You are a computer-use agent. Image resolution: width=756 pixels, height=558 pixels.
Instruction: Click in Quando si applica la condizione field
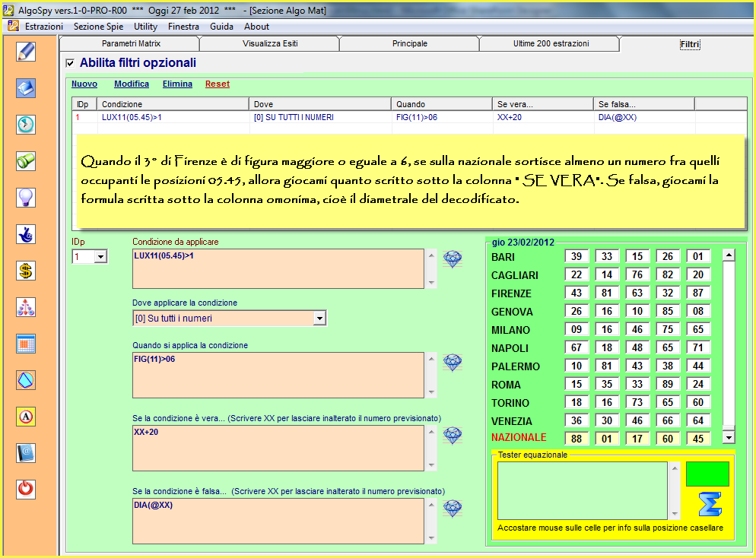pos(278,375)
